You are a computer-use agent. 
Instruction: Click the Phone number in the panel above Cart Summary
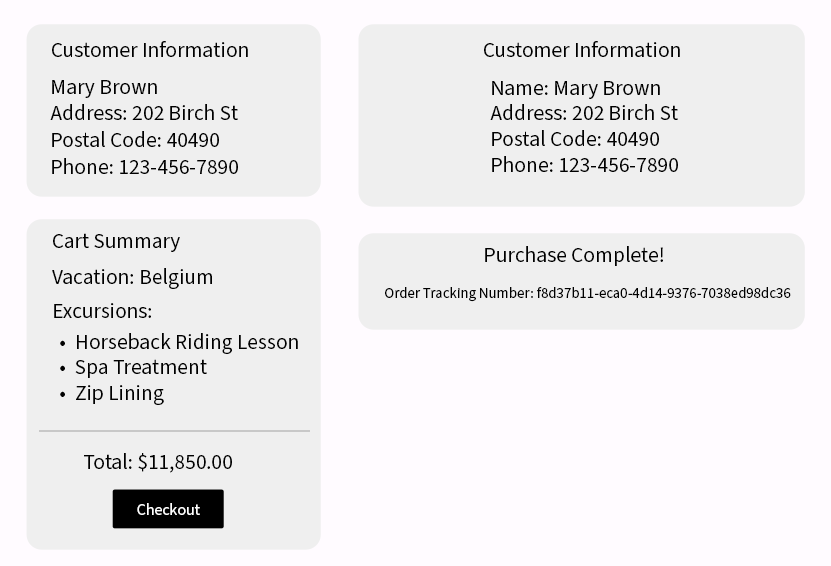coord(145,167)
